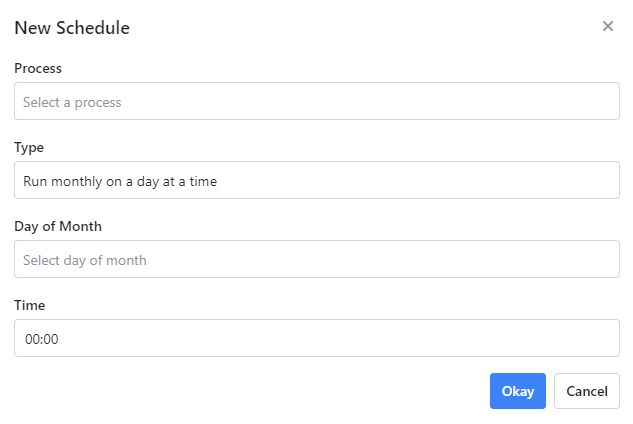Image resolution: width=633 pixels, height=424 pixels.
Task: Open the Process dropdown
Action: click(316, 101)
